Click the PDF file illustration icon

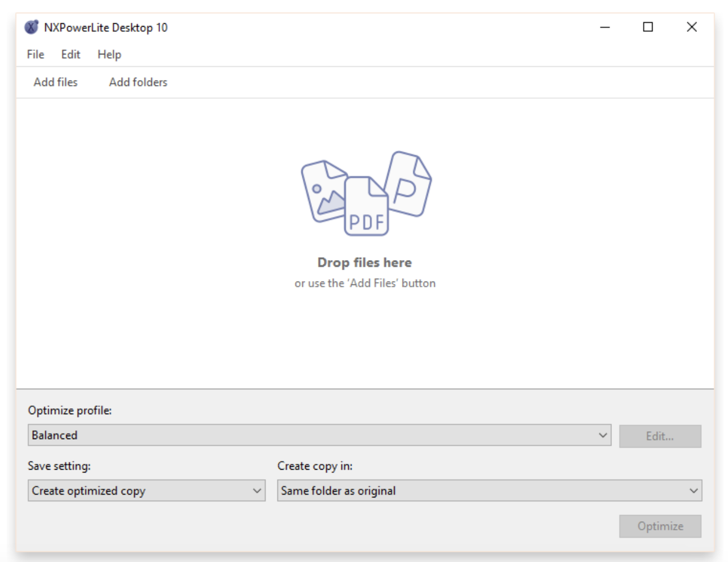coord(367,206)
